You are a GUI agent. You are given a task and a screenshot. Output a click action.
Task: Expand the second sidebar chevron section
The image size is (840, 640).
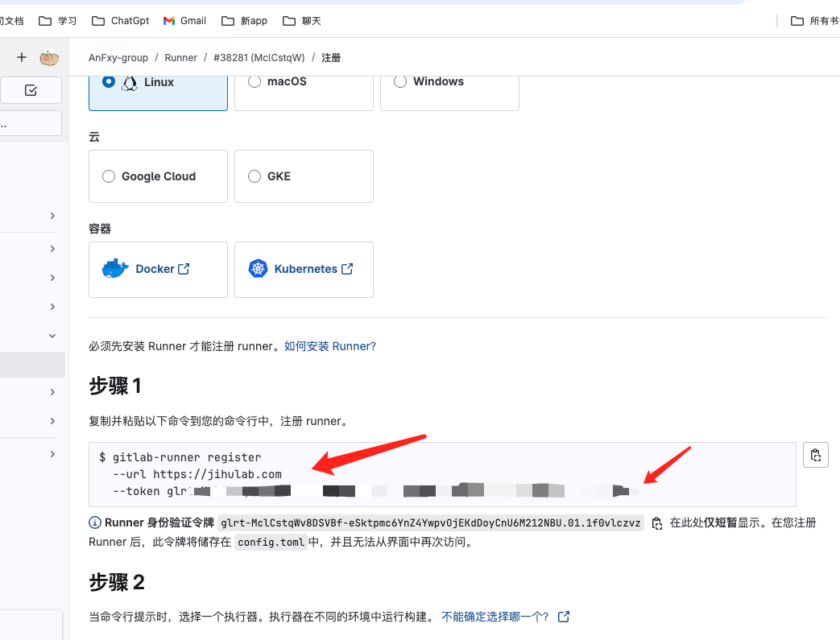click(52, 249)
